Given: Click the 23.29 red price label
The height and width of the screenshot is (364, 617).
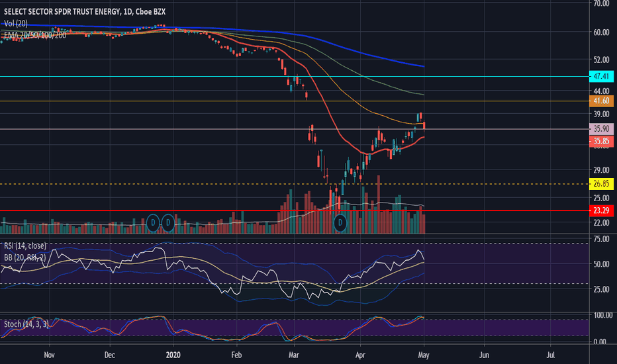Looking at the screenshot, I should click(601, 210).
